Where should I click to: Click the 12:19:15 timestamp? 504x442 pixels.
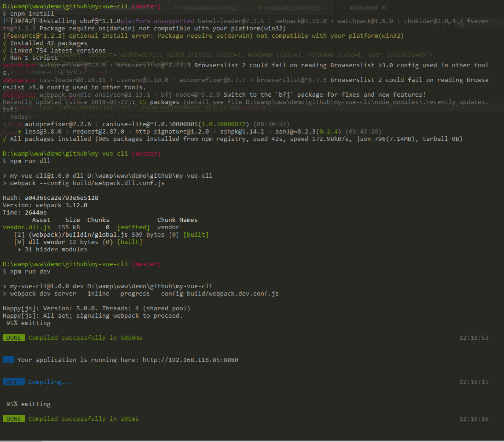coord(474,382)
